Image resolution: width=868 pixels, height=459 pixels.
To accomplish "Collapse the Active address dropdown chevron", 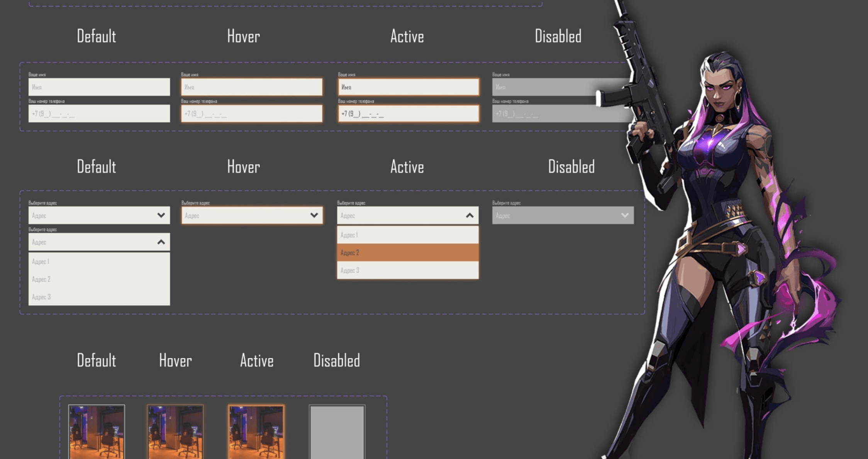I will coord(470,216).
